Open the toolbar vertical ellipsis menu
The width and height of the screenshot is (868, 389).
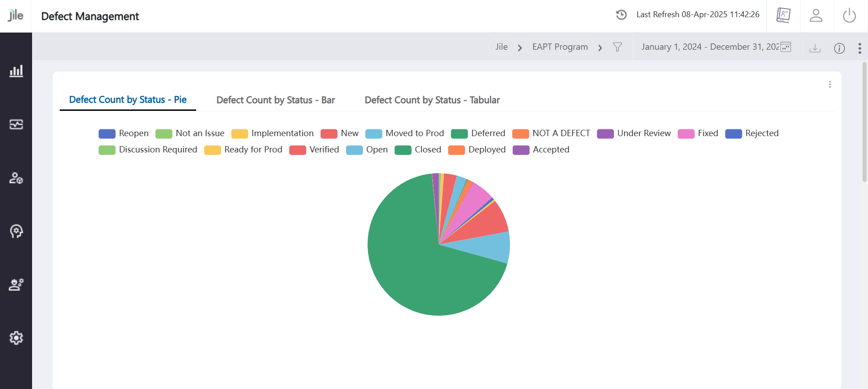859,48
